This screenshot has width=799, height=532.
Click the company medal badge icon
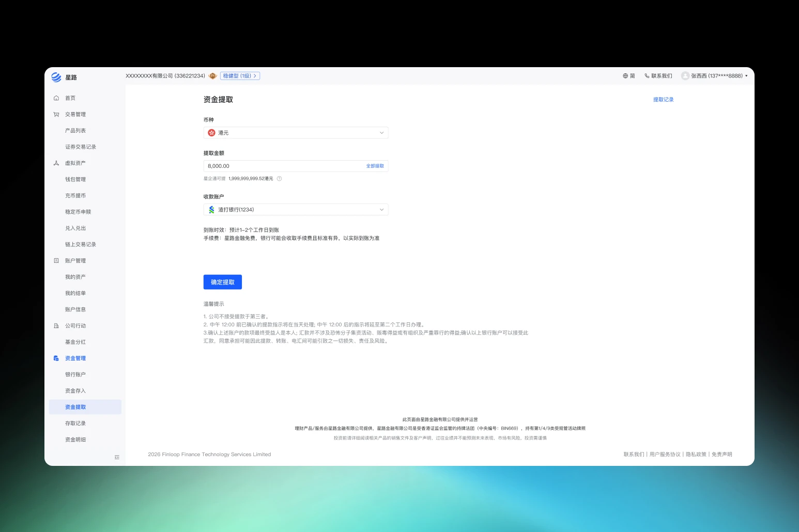point(212,76)
